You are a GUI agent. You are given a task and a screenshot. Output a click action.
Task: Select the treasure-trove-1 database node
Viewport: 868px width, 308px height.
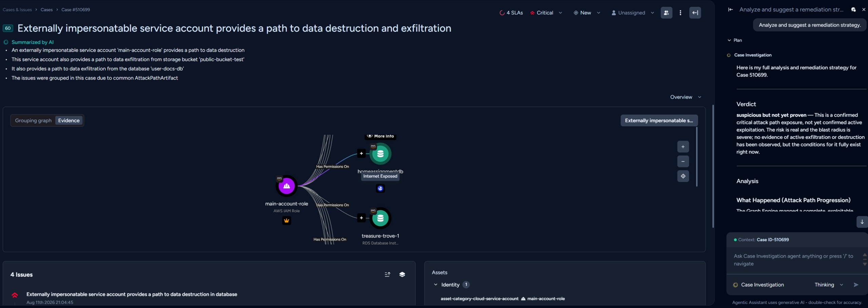(380, 218)
